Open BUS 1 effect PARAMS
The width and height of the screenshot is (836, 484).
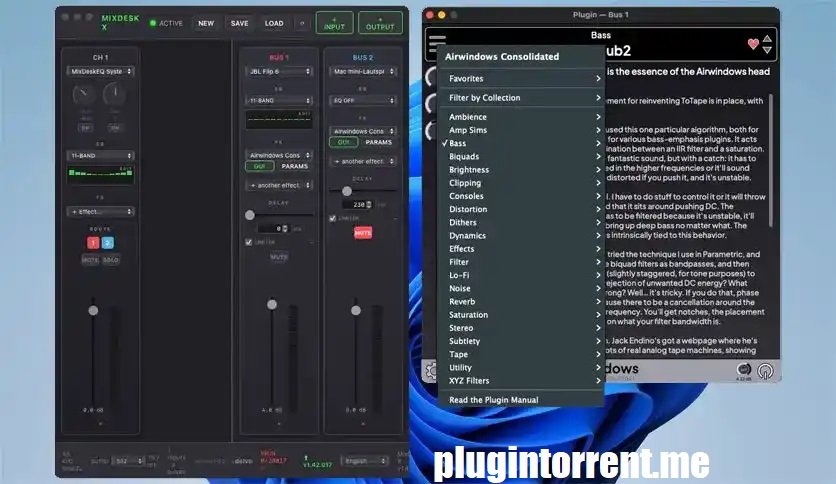coord(295,166)
